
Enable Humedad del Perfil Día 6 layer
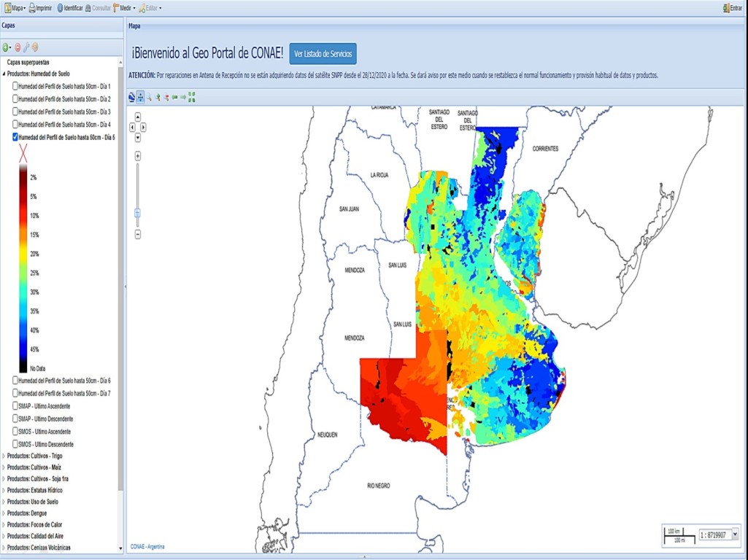(x=15, y=381)
